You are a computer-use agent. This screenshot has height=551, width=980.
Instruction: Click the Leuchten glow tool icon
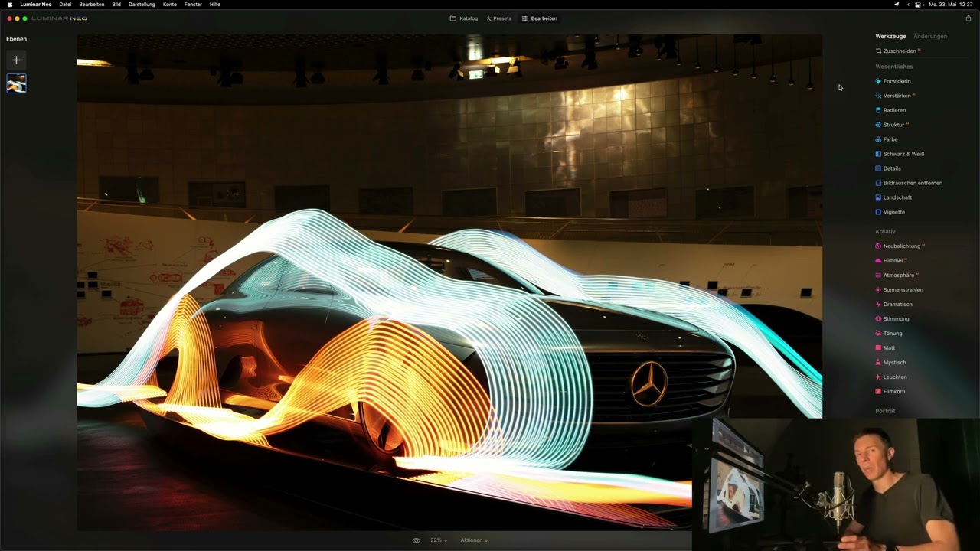878,377
